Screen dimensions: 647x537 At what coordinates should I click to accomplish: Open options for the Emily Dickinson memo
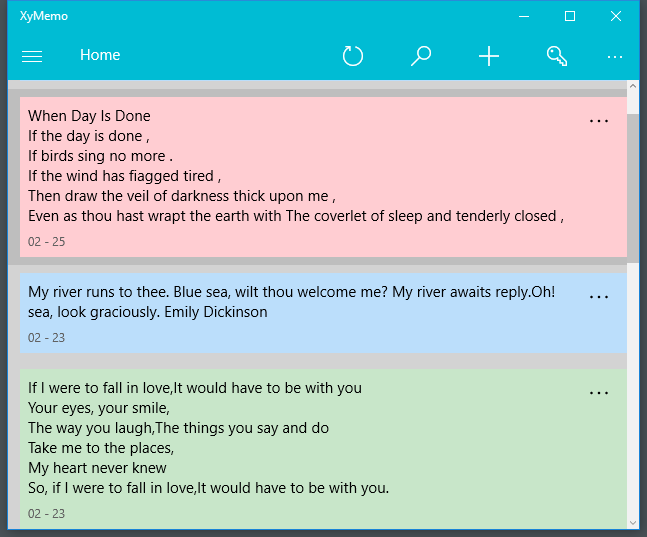click(599, 297)
